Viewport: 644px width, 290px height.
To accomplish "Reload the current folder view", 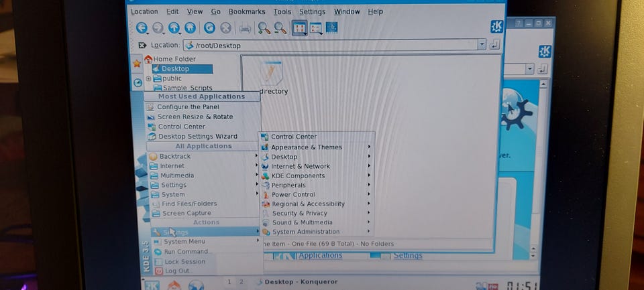I will [x=209, y=28].
